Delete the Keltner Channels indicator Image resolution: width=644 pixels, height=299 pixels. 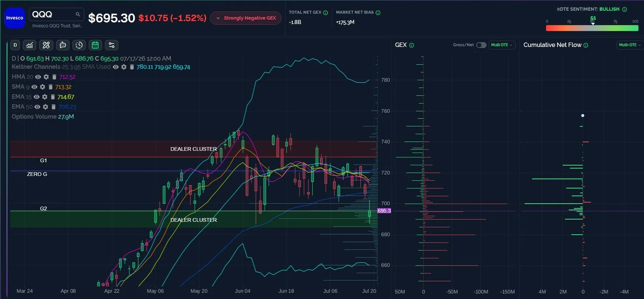coord(132,67)
